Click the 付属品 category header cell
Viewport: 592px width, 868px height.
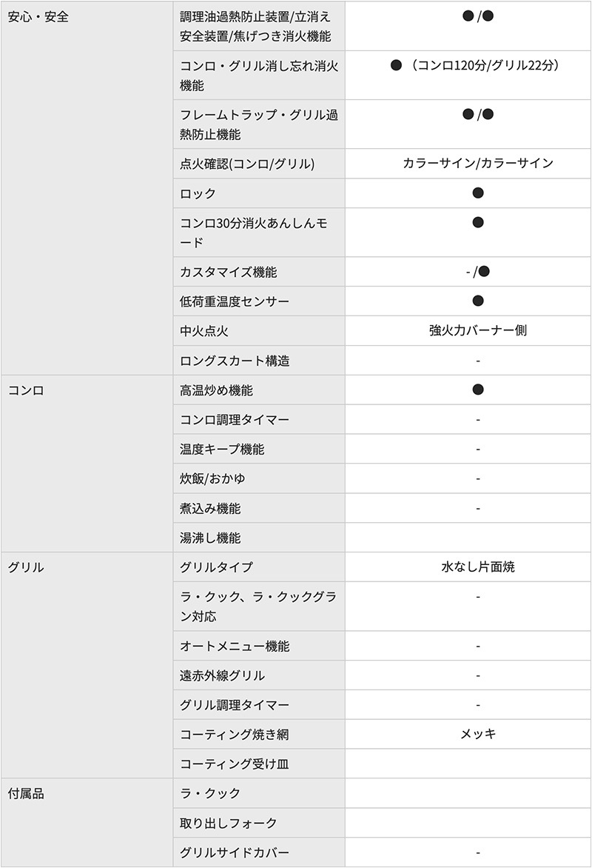87,823
